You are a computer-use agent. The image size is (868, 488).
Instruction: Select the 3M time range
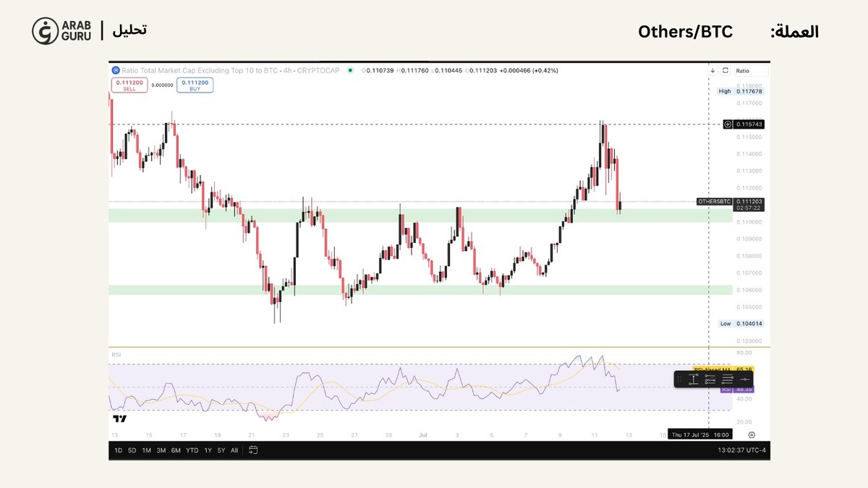(x=161, y=450)
